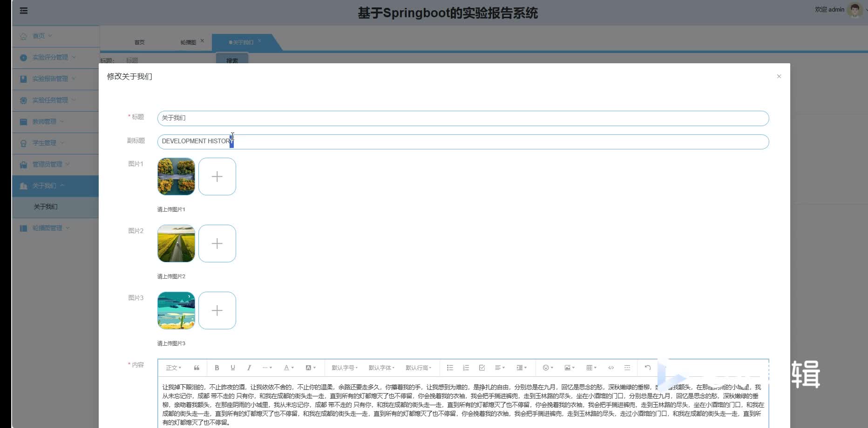Select the Bold formatting icon

(217, 368)
